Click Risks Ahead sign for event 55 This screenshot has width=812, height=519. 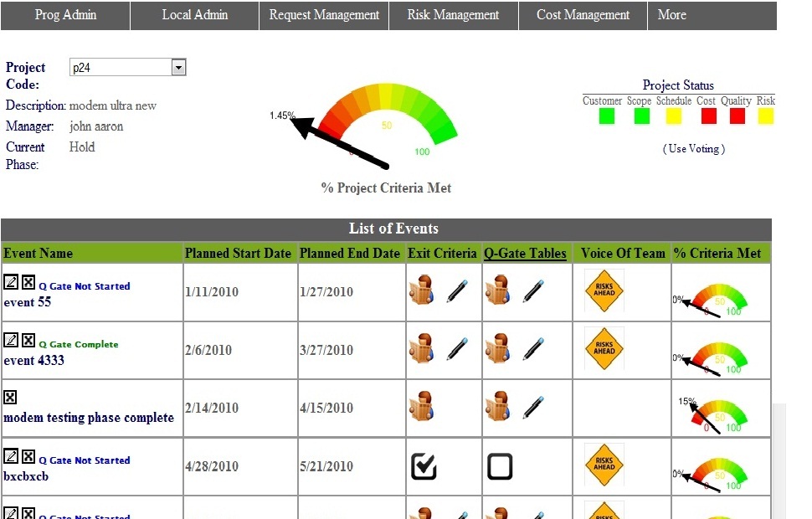click(604, 291)
